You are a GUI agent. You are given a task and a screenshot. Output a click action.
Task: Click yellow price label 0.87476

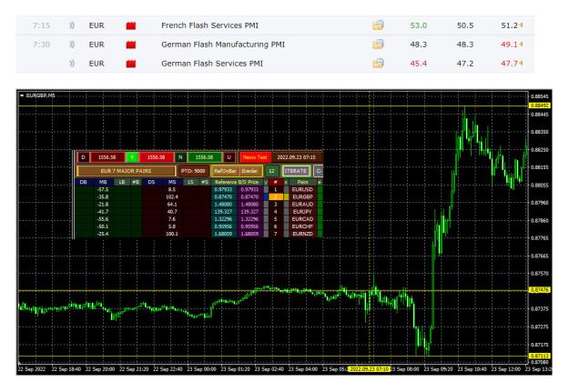coord(540,290)
